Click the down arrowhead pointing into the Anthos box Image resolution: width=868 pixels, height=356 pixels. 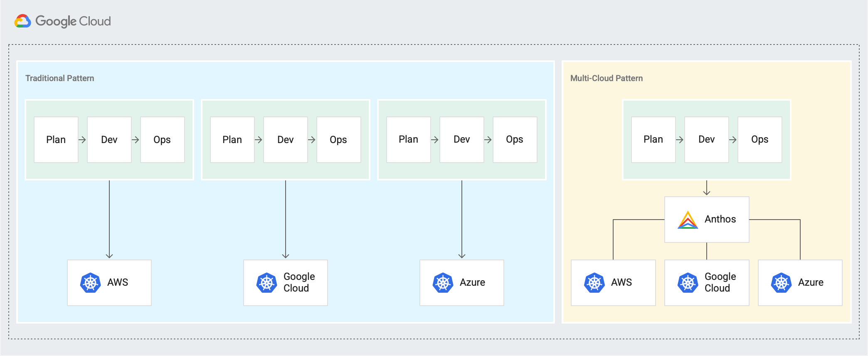[707, 192]
